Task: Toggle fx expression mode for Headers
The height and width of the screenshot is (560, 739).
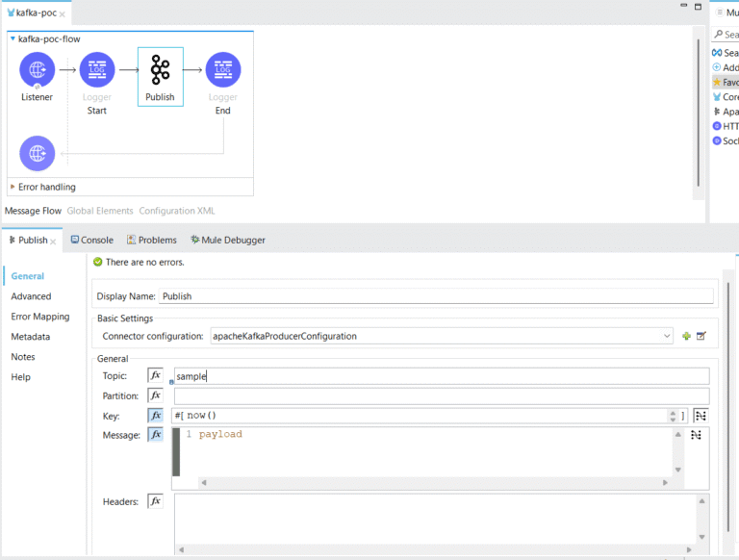Action: point(155,501)
